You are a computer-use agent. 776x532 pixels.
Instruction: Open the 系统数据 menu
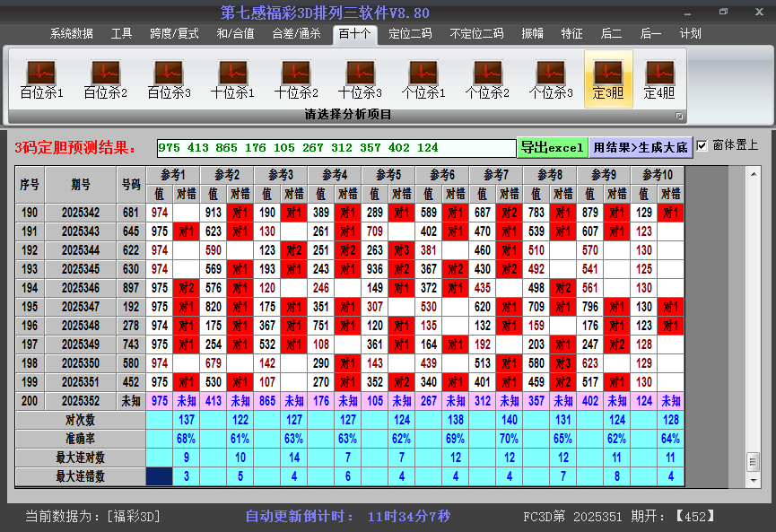71,34
